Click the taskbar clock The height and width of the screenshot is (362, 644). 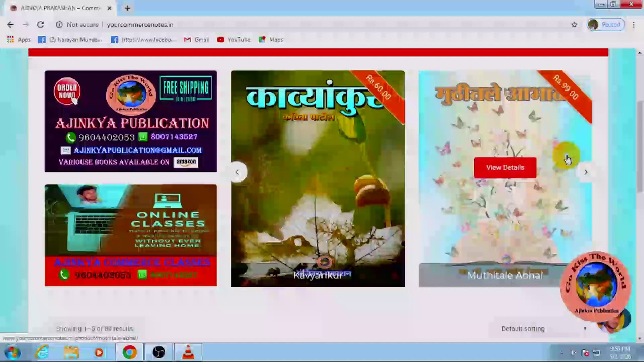[x=620, y=352]
